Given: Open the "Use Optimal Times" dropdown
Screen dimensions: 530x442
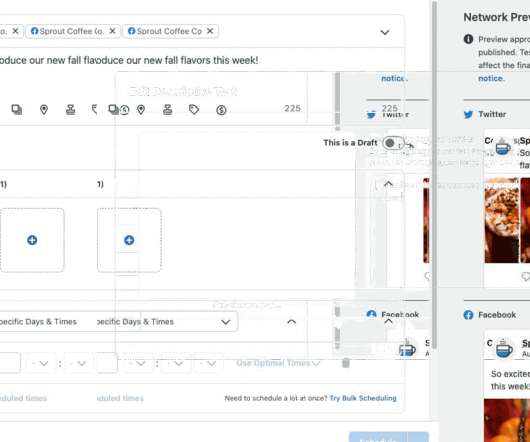Looking at the screenshot, I should pos(278,363).
